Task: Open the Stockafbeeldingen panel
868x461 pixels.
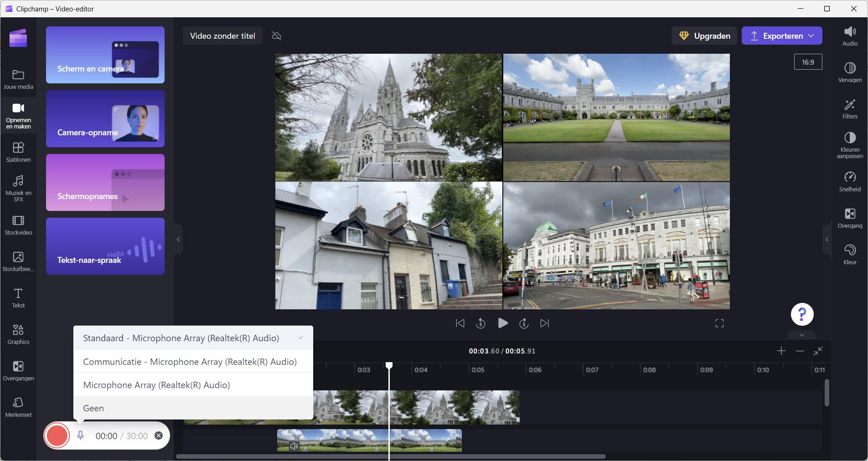Action: click(18, 261)
